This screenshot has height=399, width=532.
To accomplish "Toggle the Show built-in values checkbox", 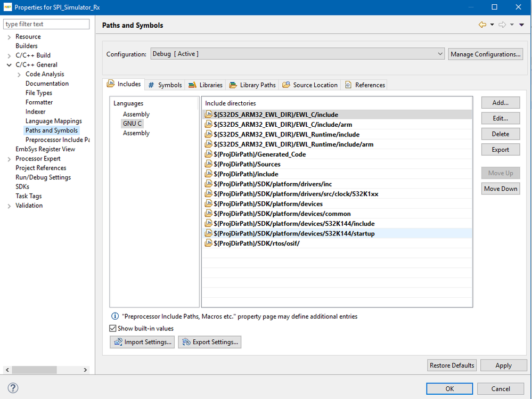I will tap(113, 328).
